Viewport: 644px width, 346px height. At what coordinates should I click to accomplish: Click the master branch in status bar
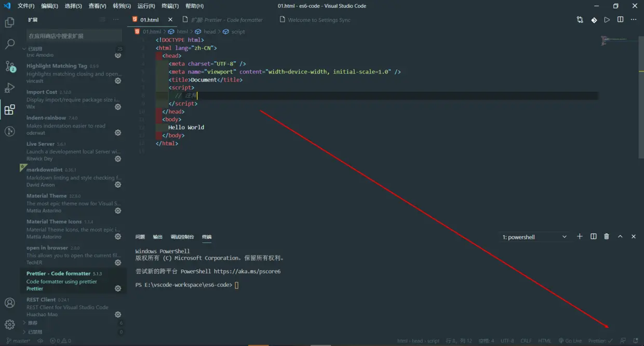coord(18,341)
